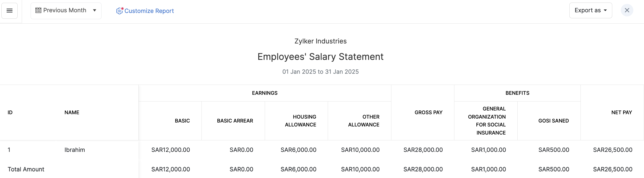Open the Export as dropdown
Viewport: 644px width, 178px height.
tap(590, 10)
